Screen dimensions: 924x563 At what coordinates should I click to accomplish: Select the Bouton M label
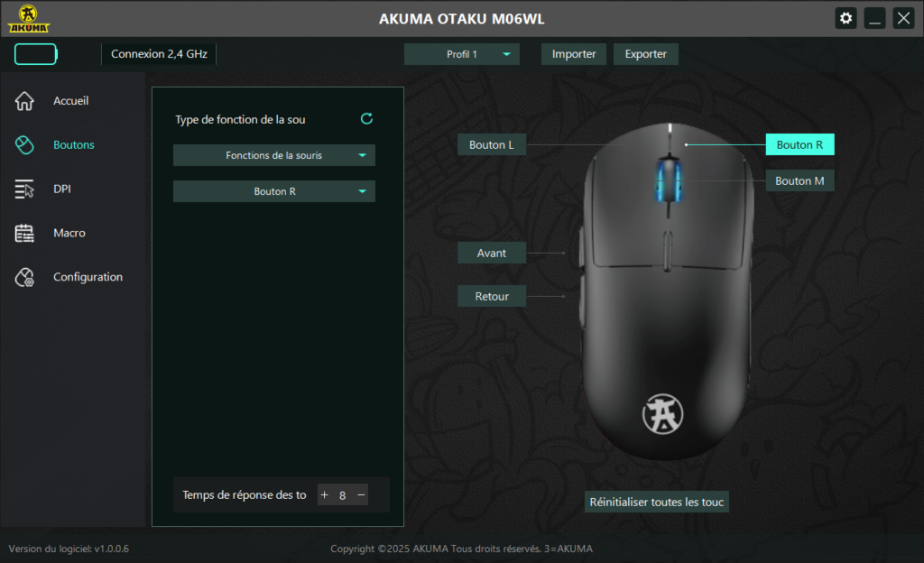[x=799, y=180]
